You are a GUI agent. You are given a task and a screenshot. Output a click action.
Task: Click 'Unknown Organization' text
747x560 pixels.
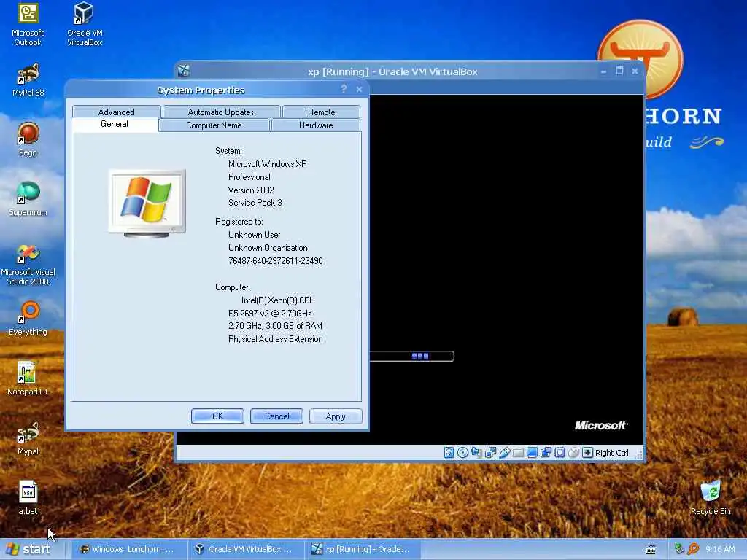pos(268,248)
